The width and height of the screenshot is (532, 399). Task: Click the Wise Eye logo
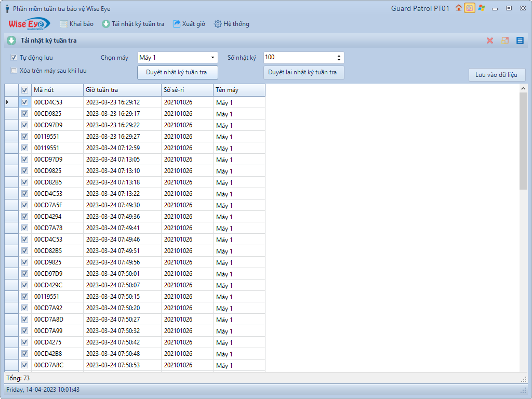point(29,24)
